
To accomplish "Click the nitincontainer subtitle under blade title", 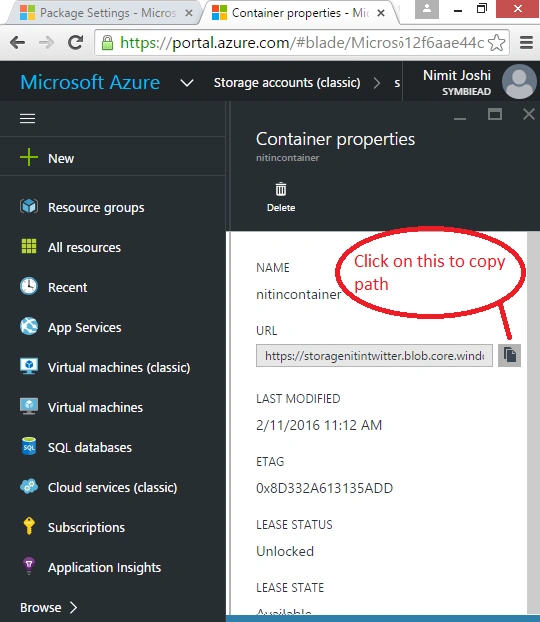I will pos(287,158).
